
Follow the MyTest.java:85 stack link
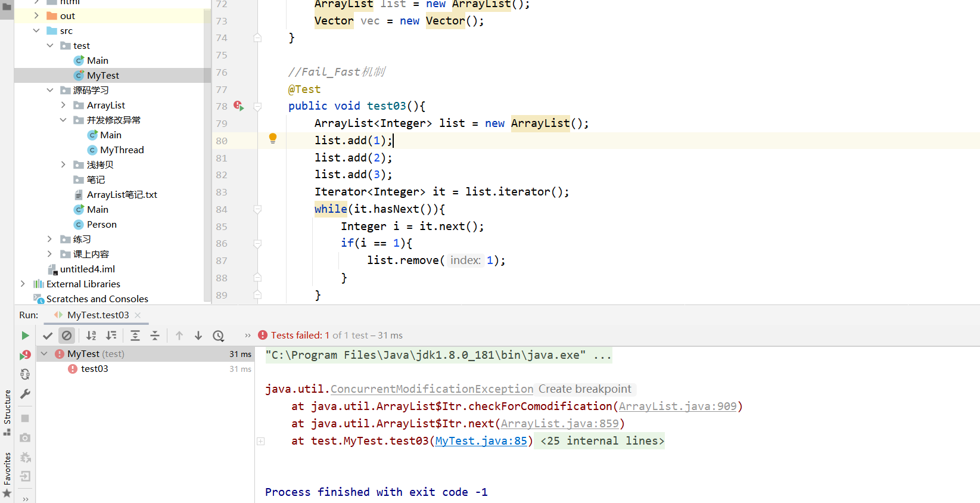tap(481, 441)
